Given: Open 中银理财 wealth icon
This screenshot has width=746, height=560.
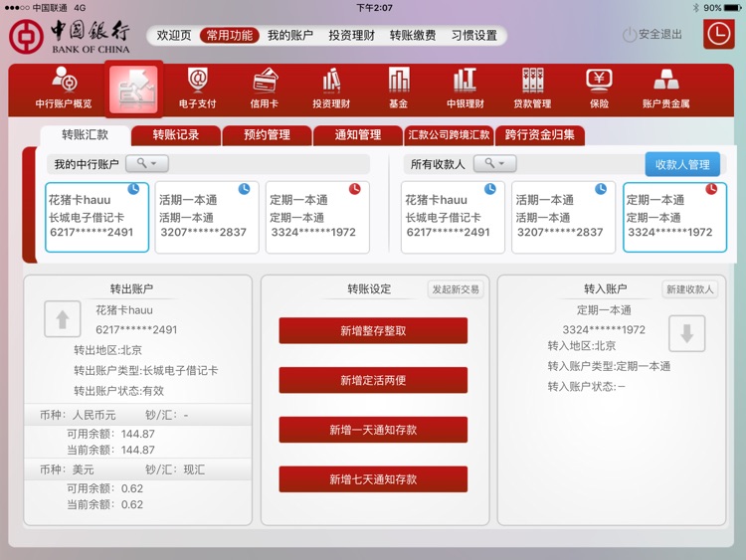Looking at the screenshot, I should tap(466, 88).
